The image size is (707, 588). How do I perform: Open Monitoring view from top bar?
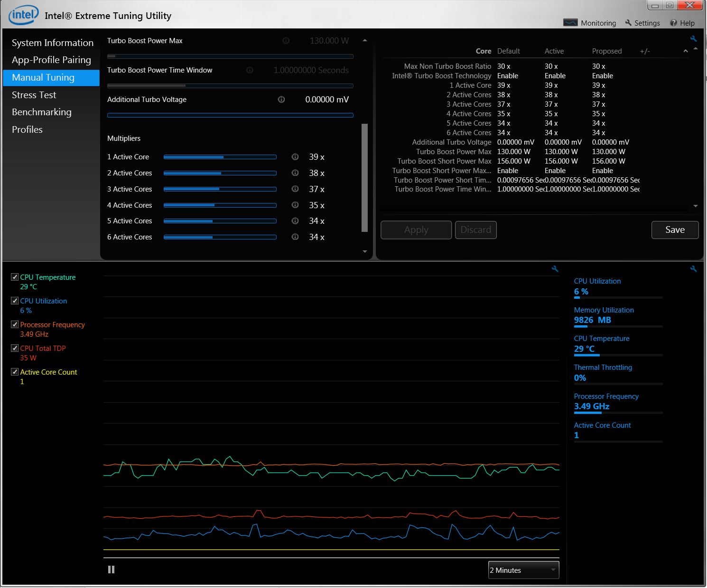coord(590,23)
